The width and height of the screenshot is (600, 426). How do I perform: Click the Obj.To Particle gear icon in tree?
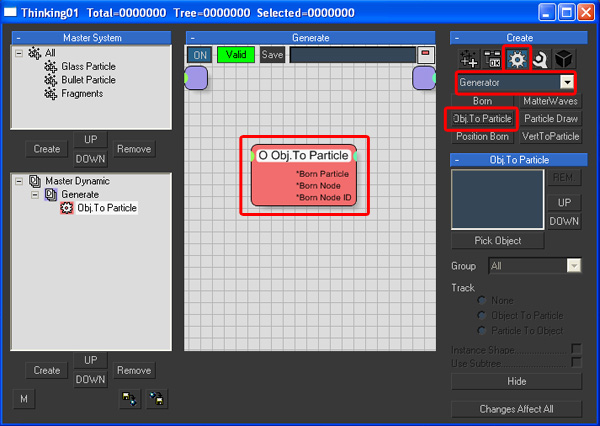pyautogui.click(x=67, y=208)
